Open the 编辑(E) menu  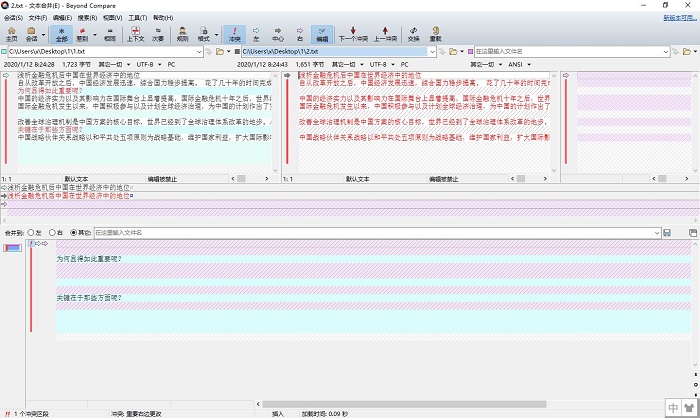(x=62, y=18)
